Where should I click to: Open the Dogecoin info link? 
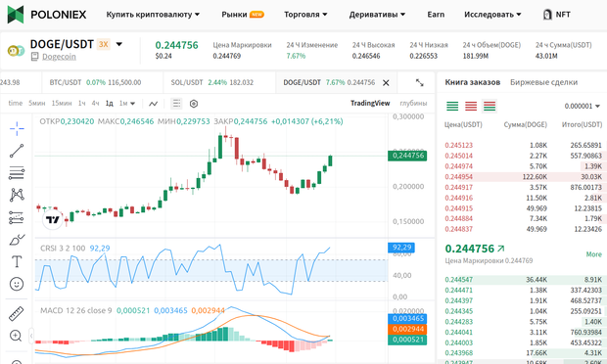click(x=59, y=57)
